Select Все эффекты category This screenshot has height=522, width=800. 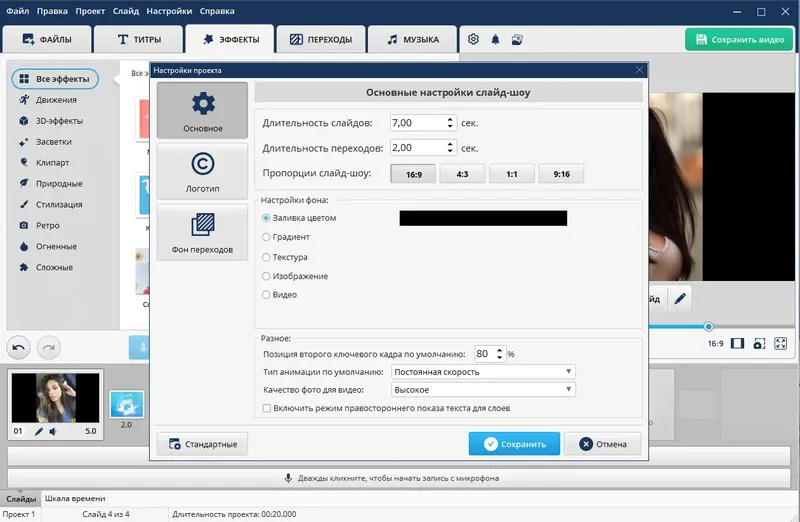(x=55, y=79)
